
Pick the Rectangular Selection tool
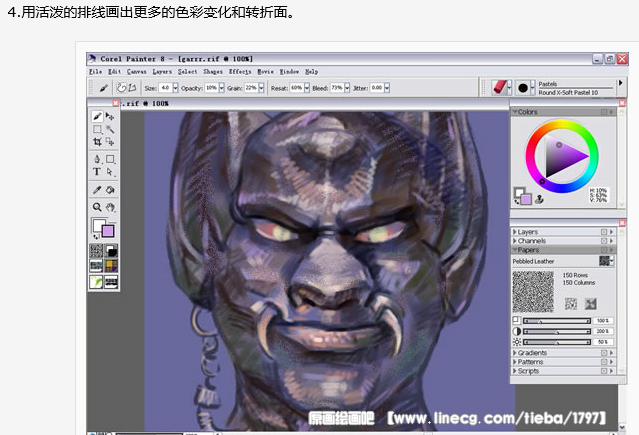[97, 129]
